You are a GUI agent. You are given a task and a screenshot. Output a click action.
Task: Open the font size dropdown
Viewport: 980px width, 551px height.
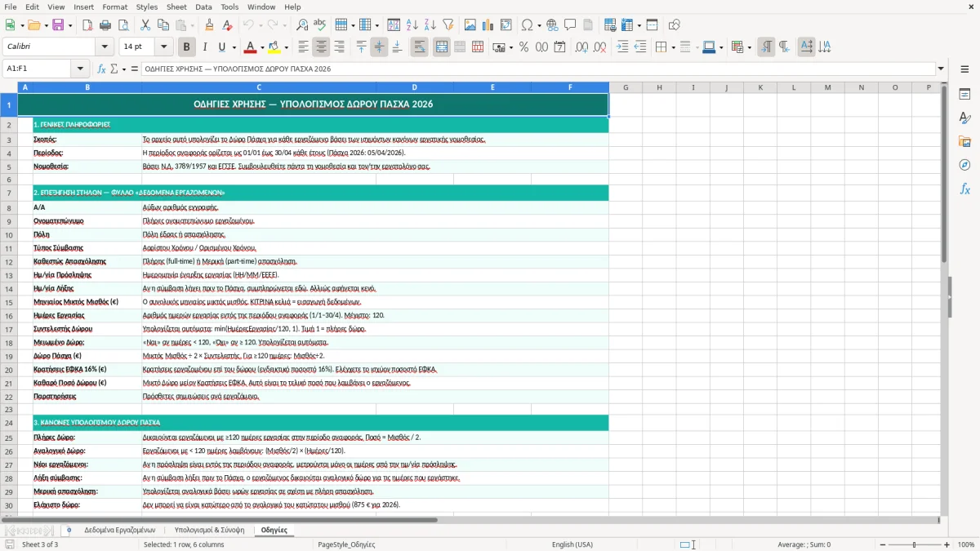tap(164, 47)
